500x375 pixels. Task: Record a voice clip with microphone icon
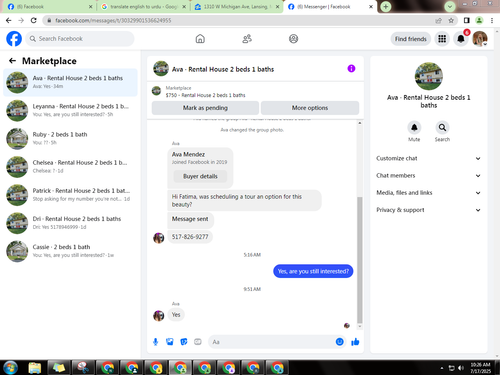[x=155, y=342]
